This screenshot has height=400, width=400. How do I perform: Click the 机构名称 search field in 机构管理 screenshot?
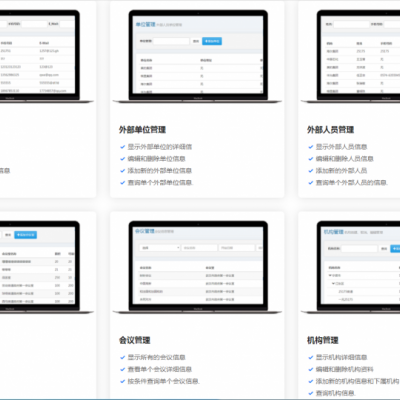360,249
